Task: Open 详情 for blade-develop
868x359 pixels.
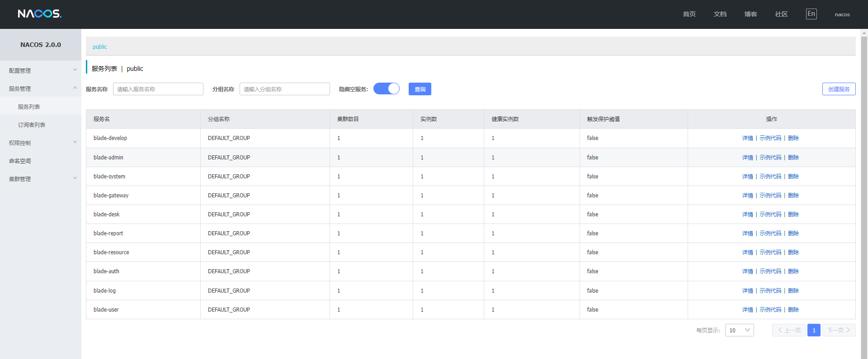Action: [x=748, y=138]
